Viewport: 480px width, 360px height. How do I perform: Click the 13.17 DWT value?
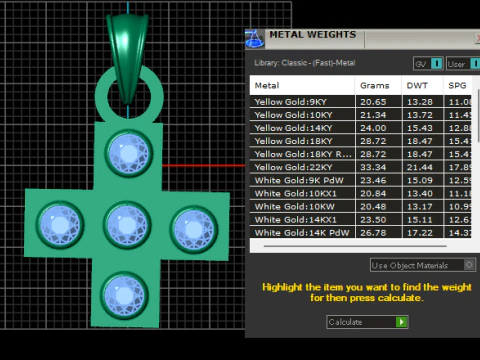pos(420,206)
